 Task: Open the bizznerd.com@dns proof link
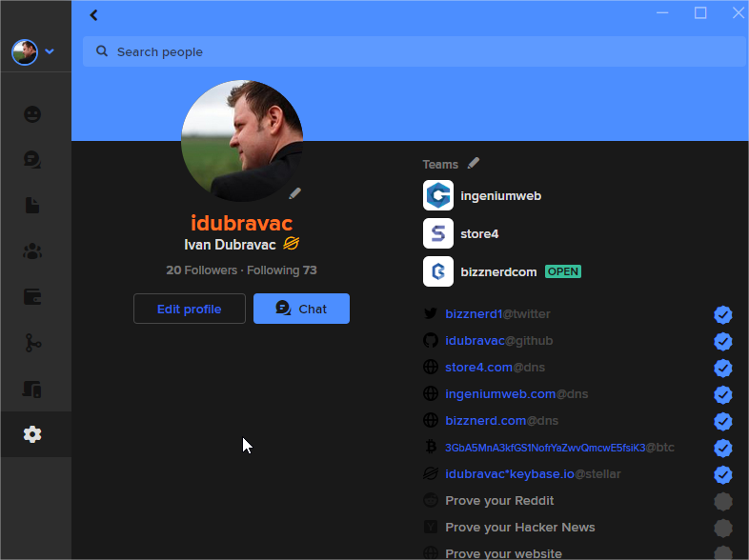(x=501, y=421)
